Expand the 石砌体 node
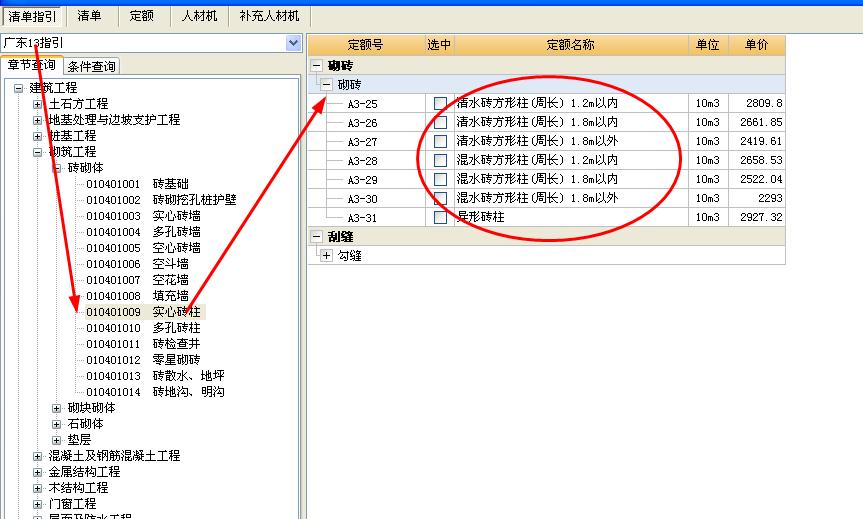This screenshot has height=519, width=863. [x=56, y=424]
